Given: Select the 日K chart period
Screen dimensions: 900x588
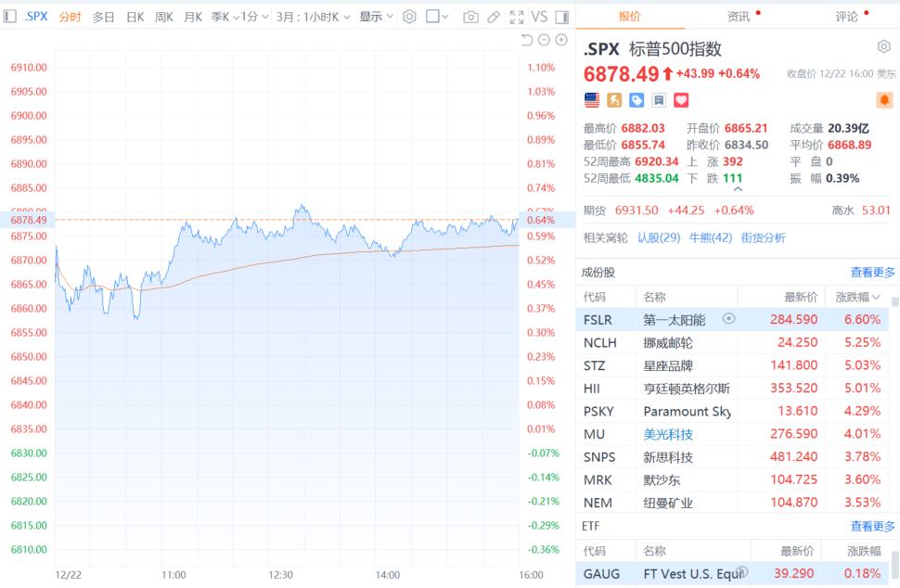Looking at the screenshot, I should [x=135, y=17].
